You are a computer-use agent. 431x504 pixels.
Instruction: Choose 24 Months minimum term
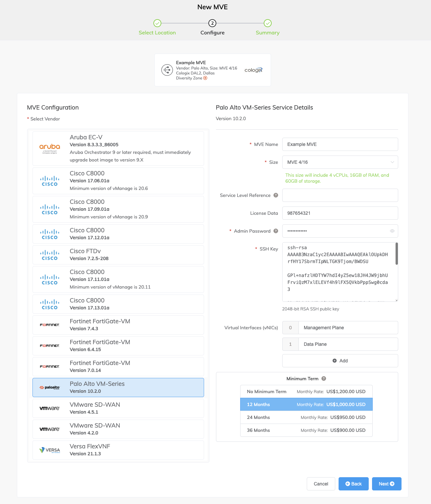click(x=306, y=417)
